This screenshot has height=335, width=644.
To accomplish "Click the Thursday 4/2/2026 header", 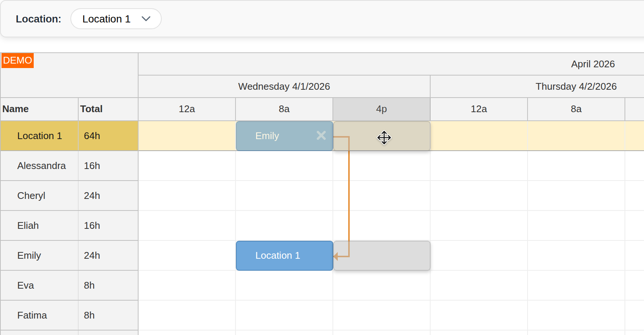I will (577, 86).
